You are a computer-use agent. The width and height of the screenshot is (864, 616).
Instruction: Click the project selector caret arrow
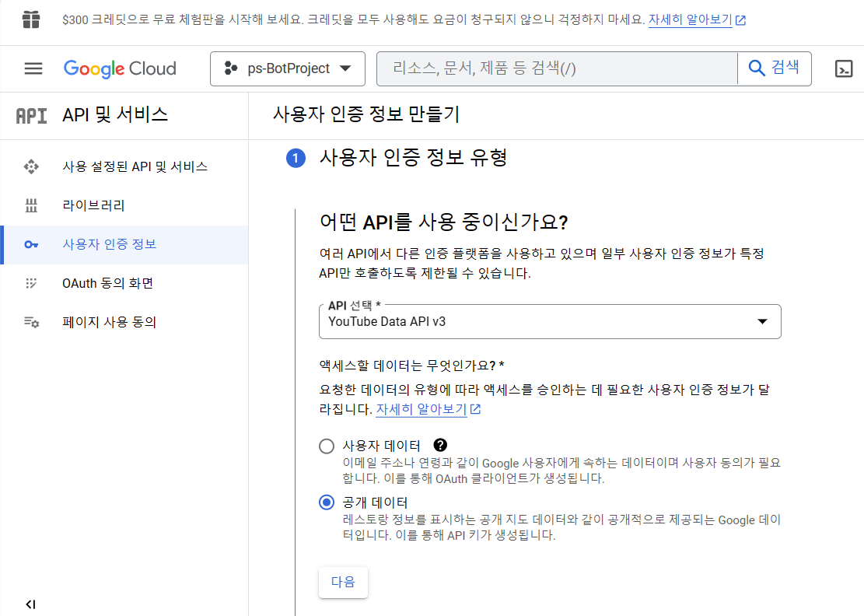tap(345, 69)
